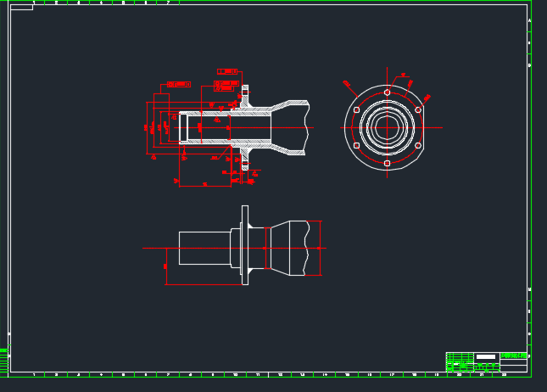Select the bottom bolt hole in the flange end view

tap(387, 164)
